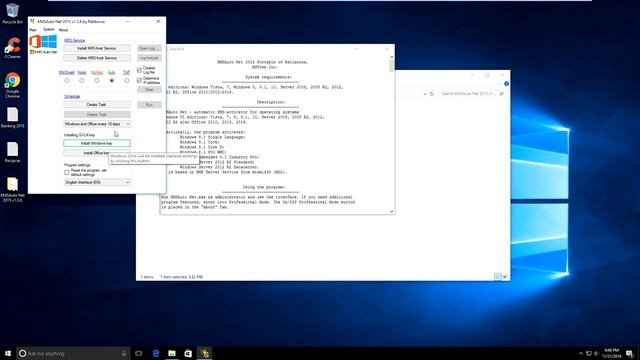Open the Recycle Bin desktop icon
This screenshot has width=640, height=360.
click(12, 13)
